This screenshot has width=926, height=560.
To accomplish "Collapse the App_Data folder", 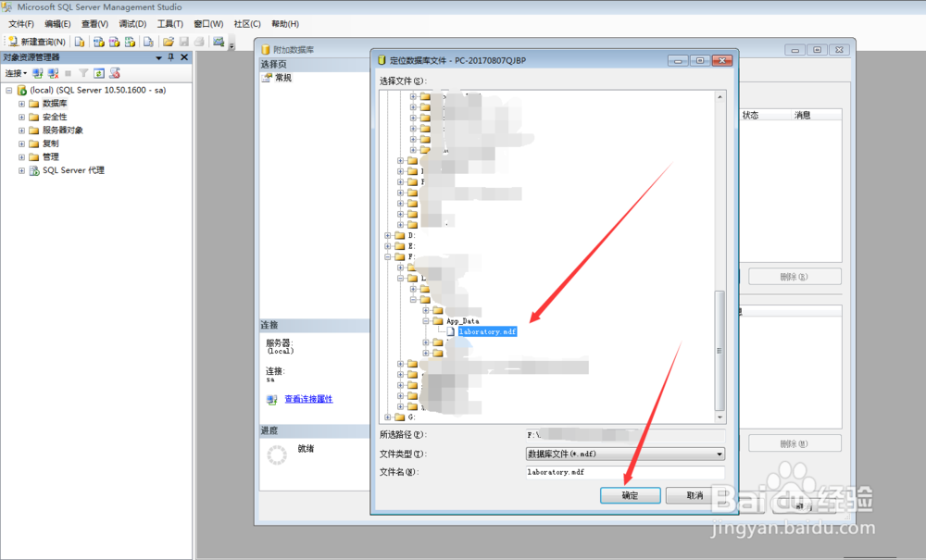I will point(426,321).
